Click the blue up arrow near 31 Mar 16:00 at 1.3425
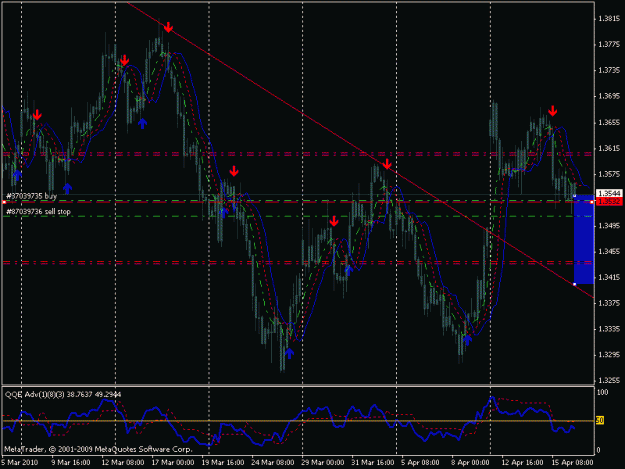Screen dimensions: 625x469 [349, 270]
